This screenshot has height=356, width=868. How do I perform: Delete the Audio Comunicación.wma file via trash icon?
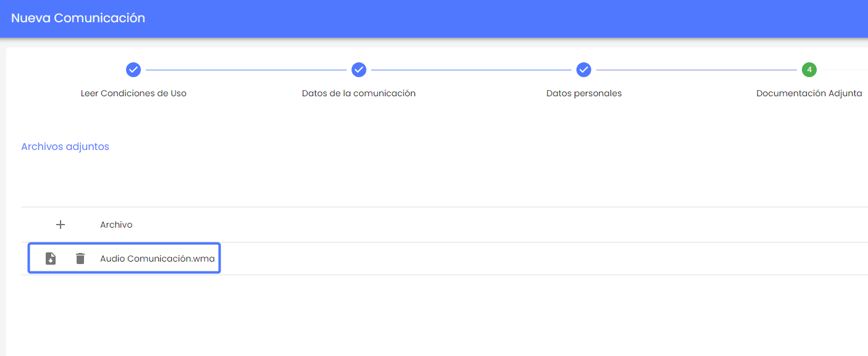tap(80, 259)
